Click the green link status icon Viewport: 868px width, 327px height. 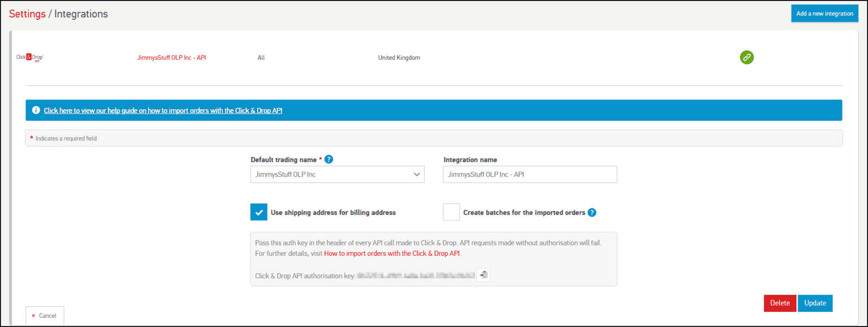coord(746,57)
